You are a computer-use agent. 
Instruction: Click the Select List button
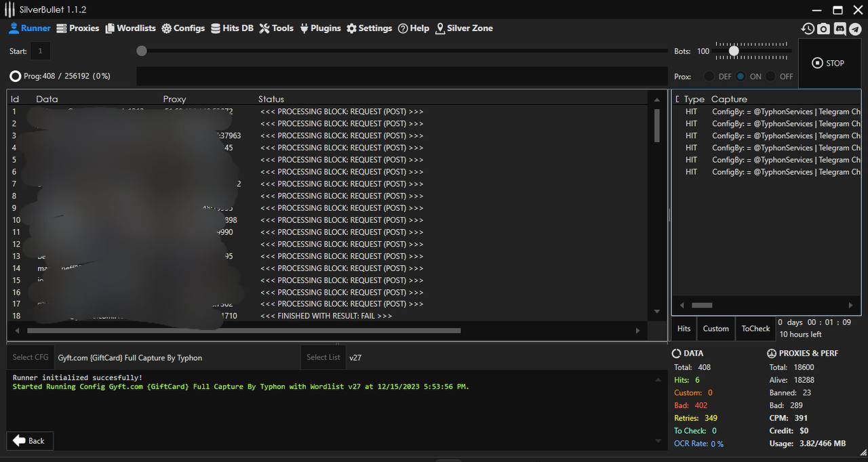323,358
